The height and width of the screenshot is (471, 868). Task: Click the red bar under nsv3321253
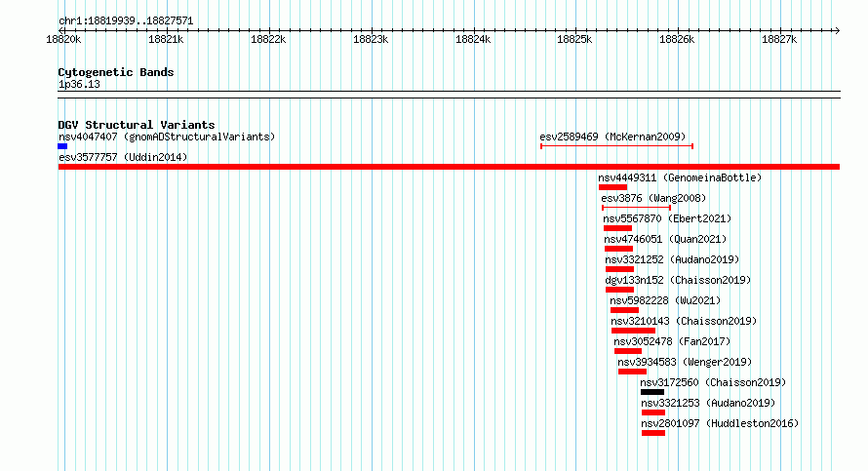click(653, 412)
